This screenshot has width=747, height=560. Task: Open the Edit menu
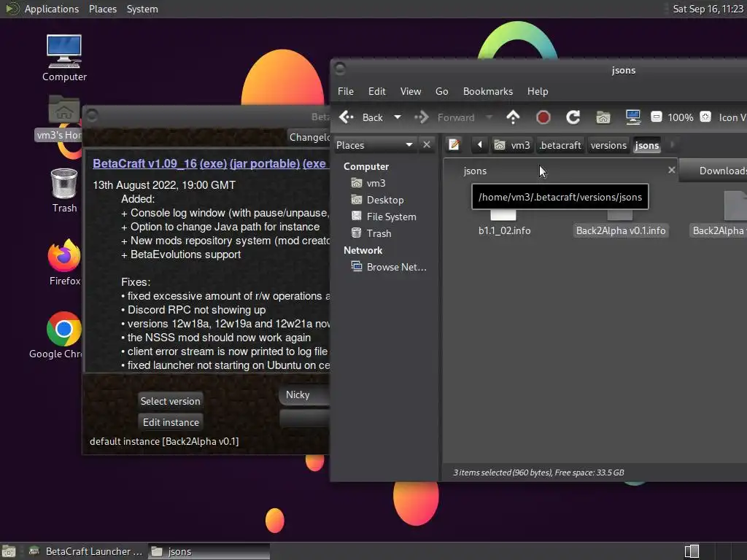point(376,91)
